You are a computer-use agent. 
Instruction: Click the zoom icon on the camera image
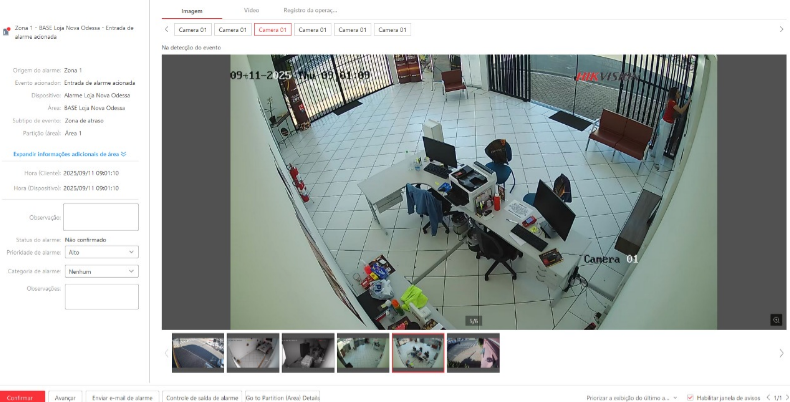pyautogui.click(x=775, y=319)
